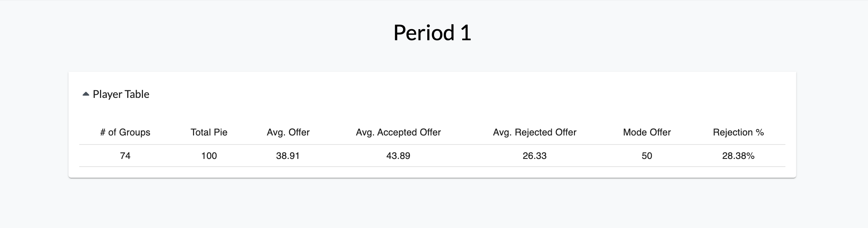
Task: Click the white Player Table card area
Action: point(432,125)
